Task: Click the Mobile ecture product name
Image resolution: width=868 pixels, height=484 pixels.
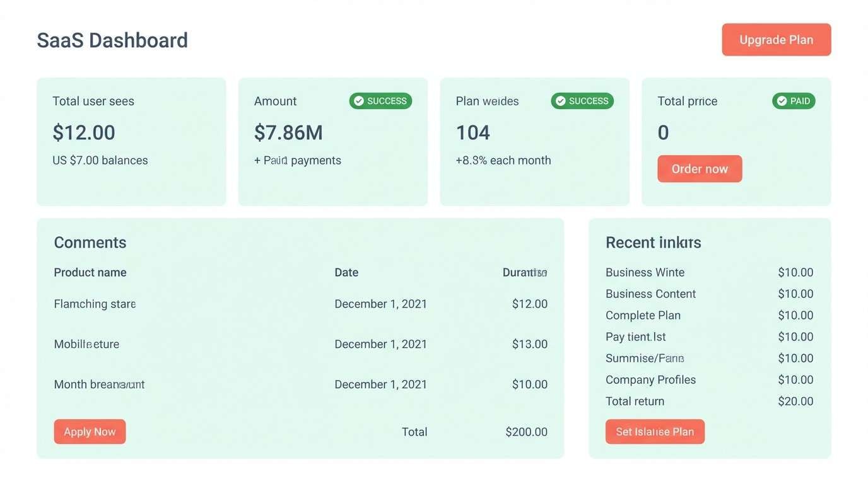Action: (86, 344)
